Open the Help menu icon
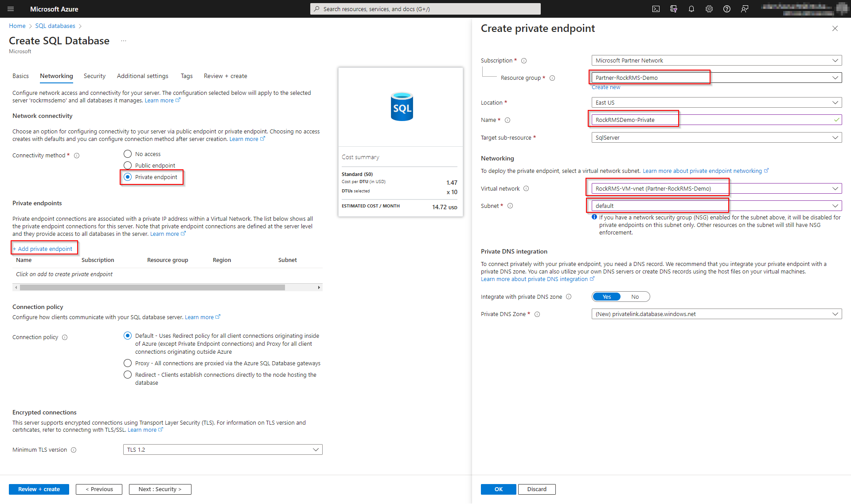 (727, 9)
